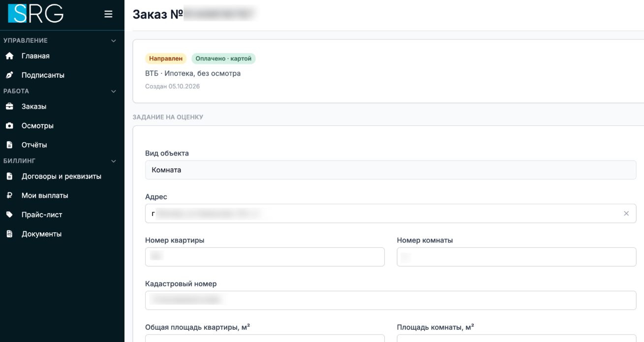The height and width of the screenshot is (342, 644).
Task: Click the Создан 05.10.2026 date text
Action: (x=172, y=86)
